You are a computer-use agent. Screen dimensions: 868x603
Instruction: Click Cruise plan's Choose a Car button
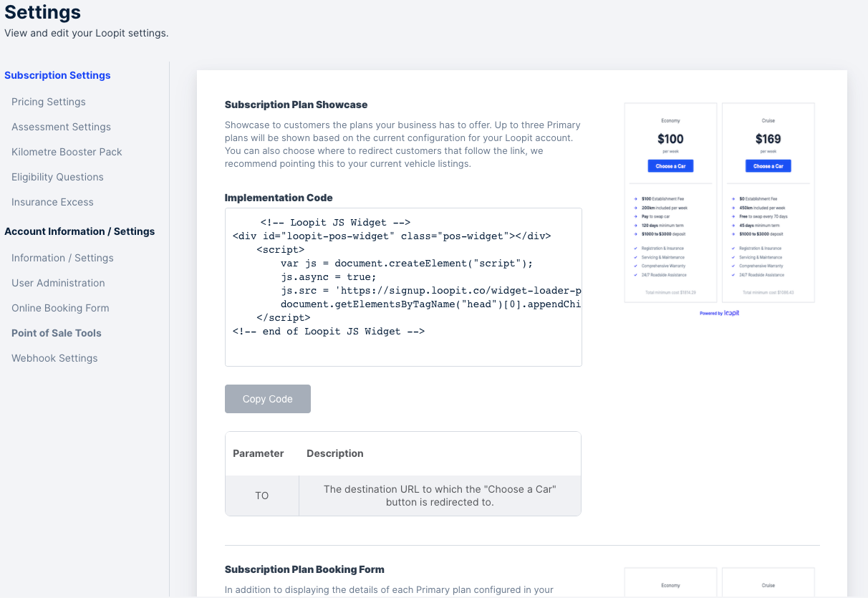click(x=768, y=166)
